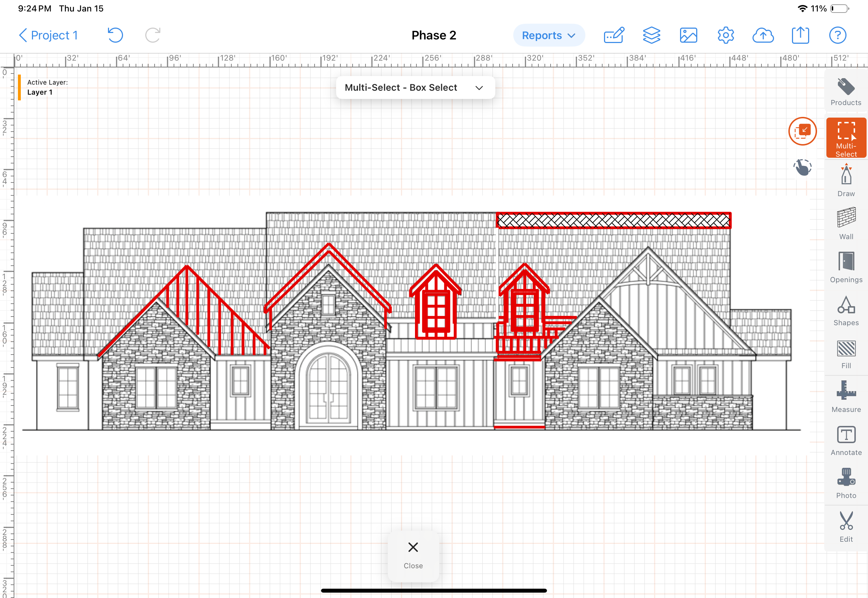The image size is (868, 598).
Task: Click the undo arrow
Action: [115, 35]
